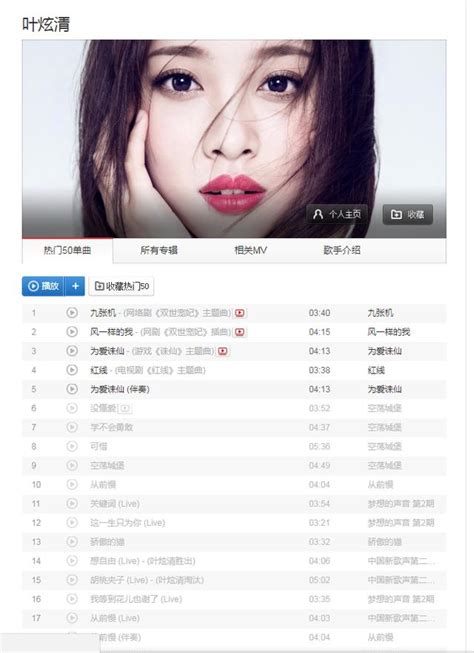
Task: Open the MV icon next to 为爱诛仙 主题曲
Action: (x=223, y=351)
